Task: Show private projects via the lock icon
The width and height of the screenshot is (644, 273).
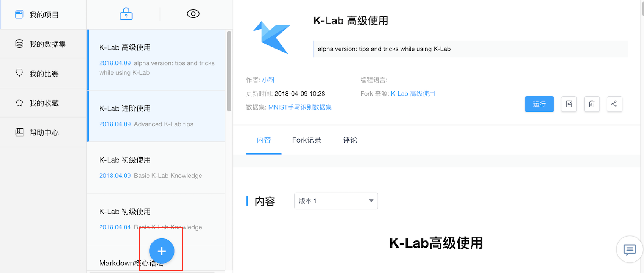Action: 126,14
